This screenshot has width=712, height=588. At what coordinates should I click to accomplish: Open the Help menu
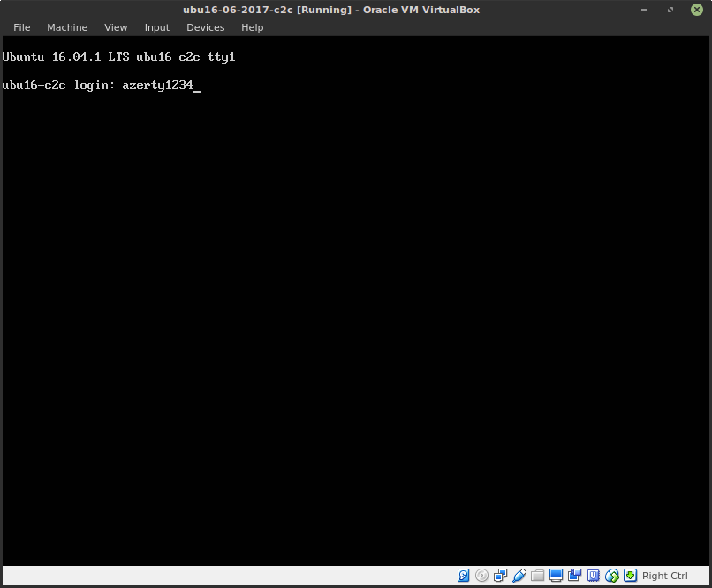coord(253,27)
